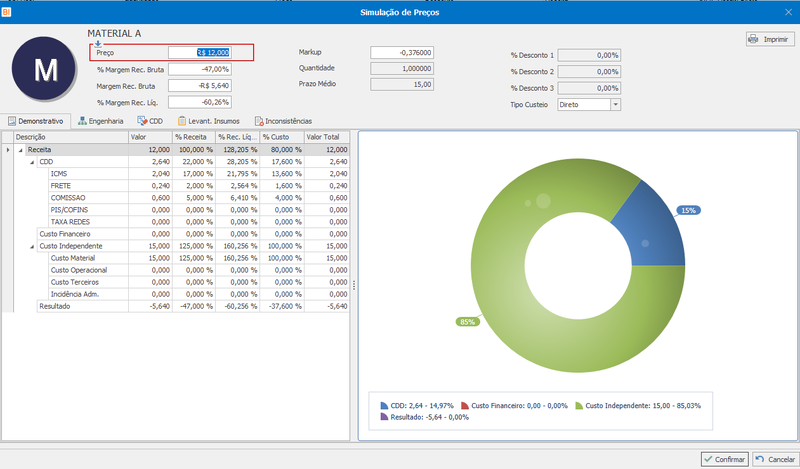Click the Custo Independente green legend marker
The image size is (800, 469).
(x=579, y=406)
